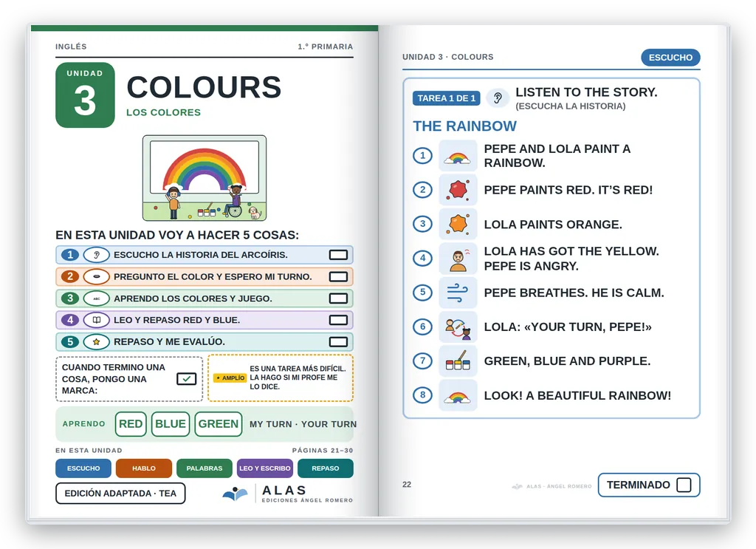Tick the checkbox for Leo y repaso red y blue
The height and width of the screenshot is (549, 756).
pos(338,320)
